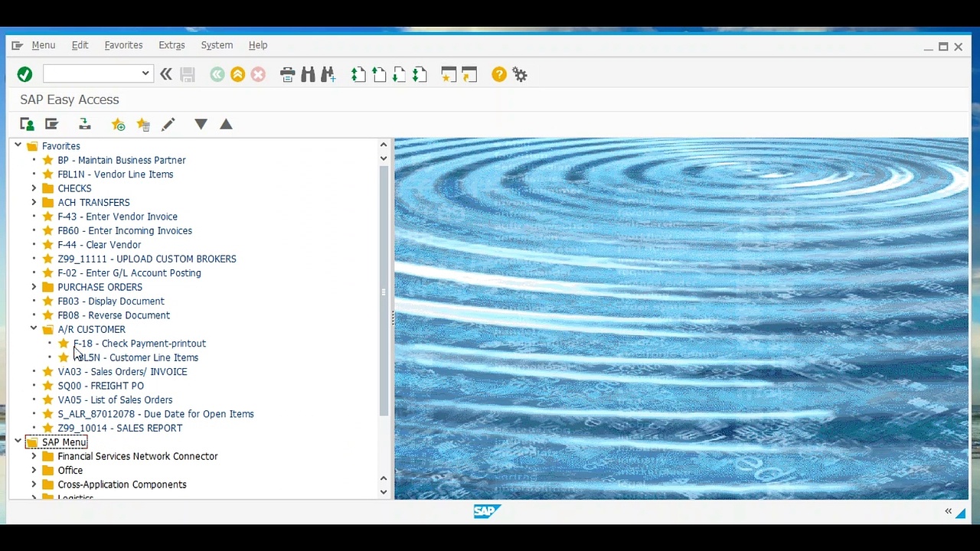Expand the PURCHASE ORDERS folder
Viewport: 980px width, 551px height.
(34, 287)
